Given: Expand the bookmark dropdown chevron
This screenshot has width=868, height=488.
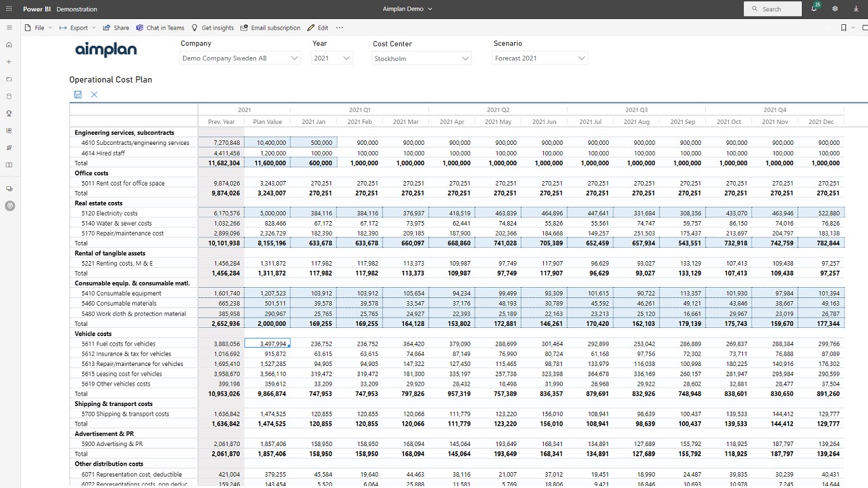Looking at the screenshot, I should tap(852, 28).
